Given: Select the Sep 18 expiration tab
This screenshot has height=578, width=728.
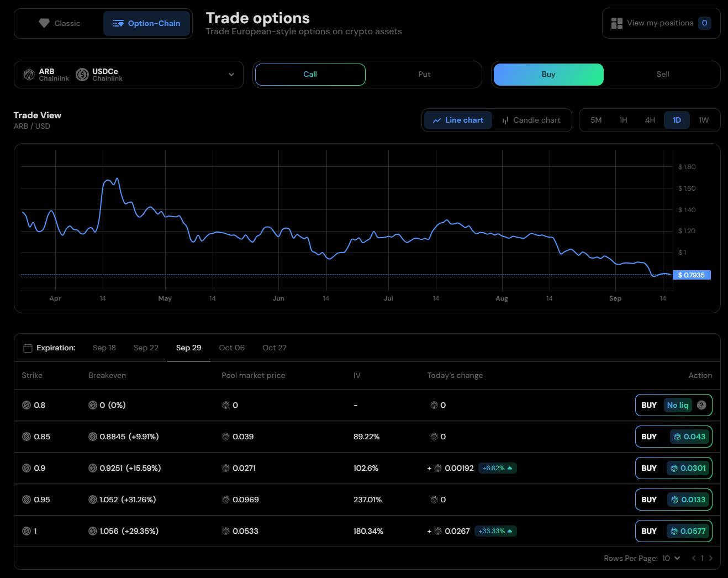Looking at the screenshot, I should tap(104, 348).
